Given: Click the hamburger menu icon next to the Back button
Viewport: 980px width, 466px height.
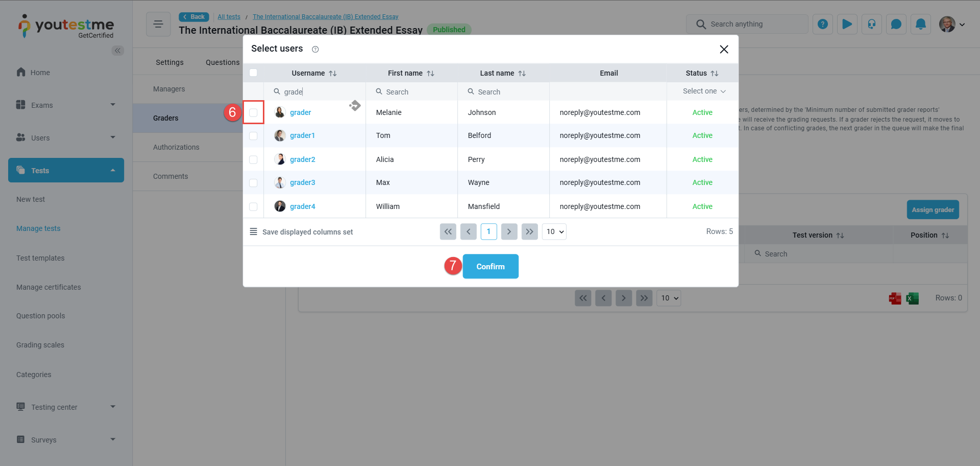Looking at the screenshot, I should click(x=158, y=24).
